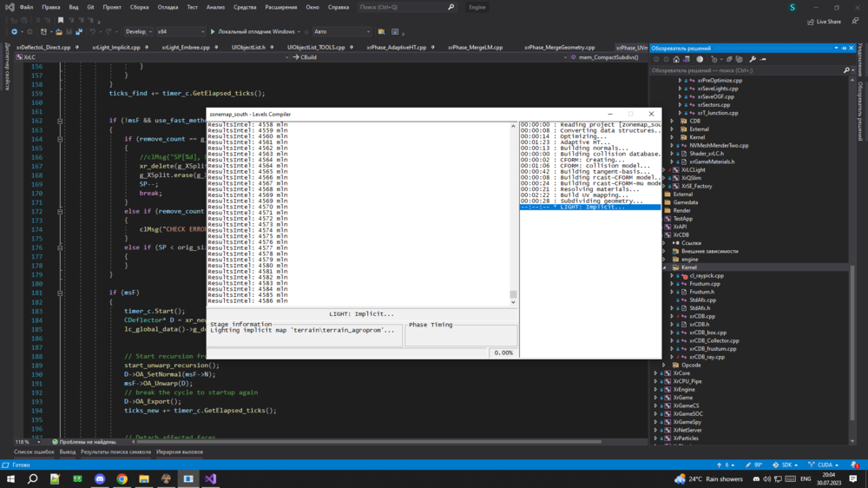This screenshot has height=488, width=868.
Task: Open xrCDB_ray.cpp in Solution Explorer
Action: coord(707,357)
